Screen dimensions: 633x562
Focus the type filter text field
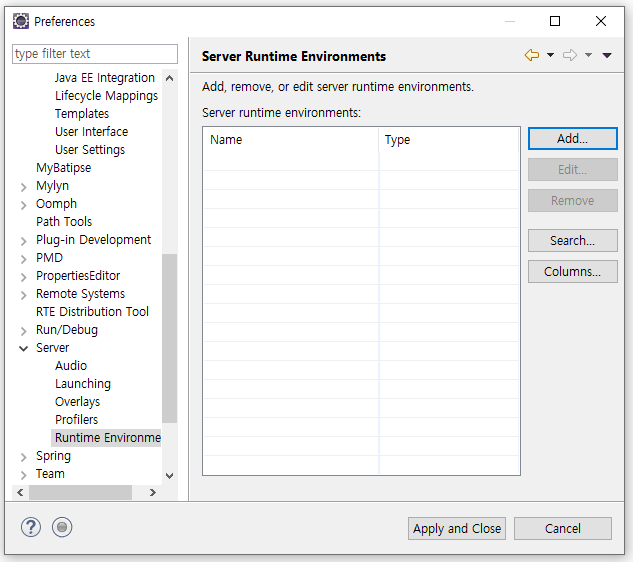(95, 54)
